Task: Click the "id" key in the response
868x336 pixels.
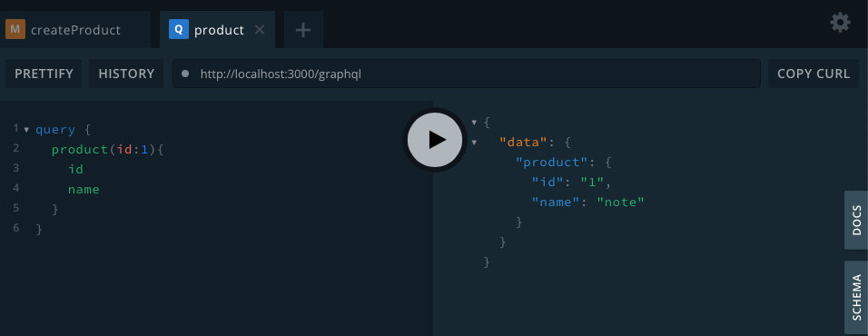Action: 547,183
